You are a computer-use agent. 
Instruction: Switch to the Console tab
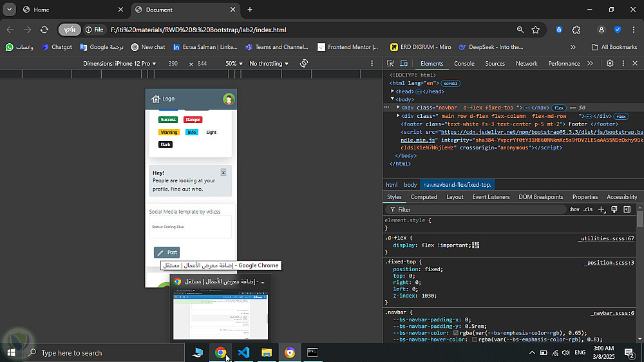(464, 64)
